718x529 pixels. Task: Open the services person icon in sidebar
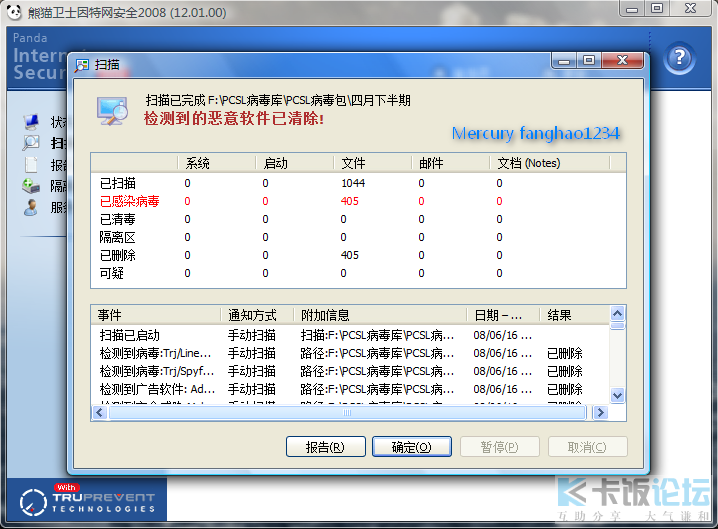[31, 207]
